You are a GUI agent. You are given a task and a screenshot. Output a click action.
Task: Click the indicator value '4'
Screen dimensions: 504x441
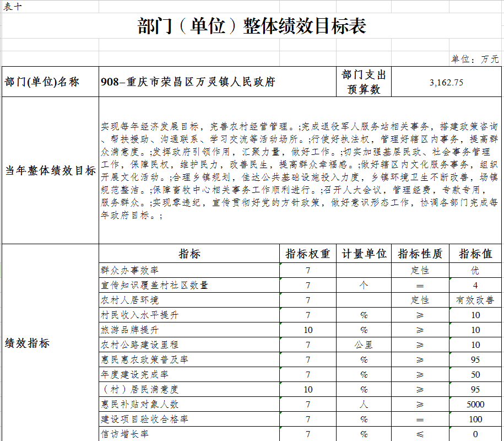coord(475,286)
